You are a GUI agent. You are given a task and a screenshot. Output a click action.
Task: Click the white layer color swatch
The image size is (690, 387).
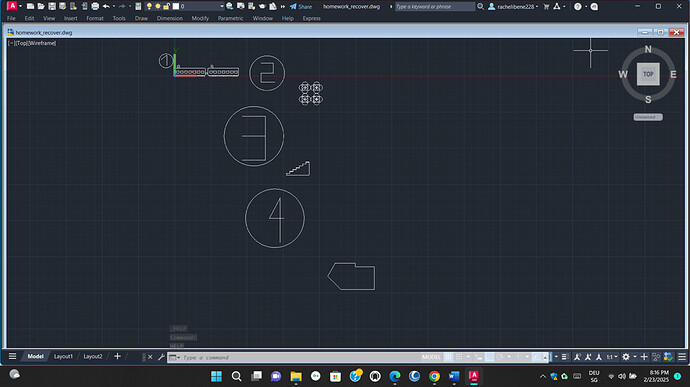click(x=176, y=6)
